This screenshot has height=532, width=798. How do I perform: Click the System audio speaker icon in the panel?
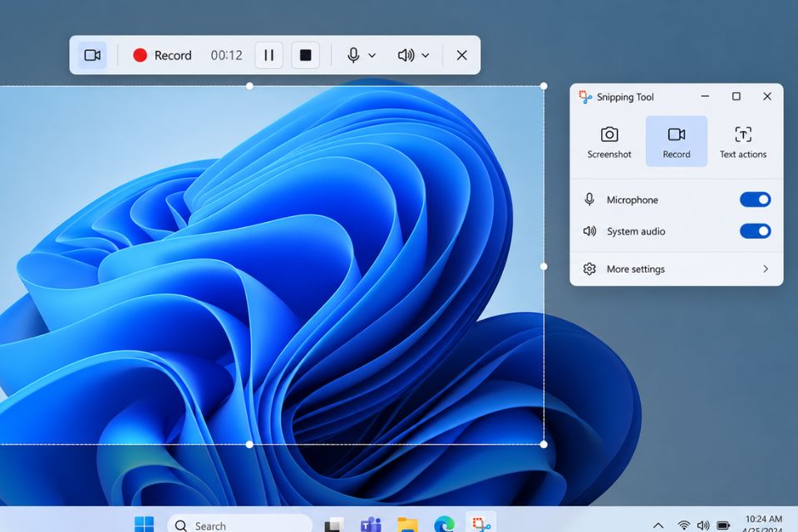click(589, 231)
